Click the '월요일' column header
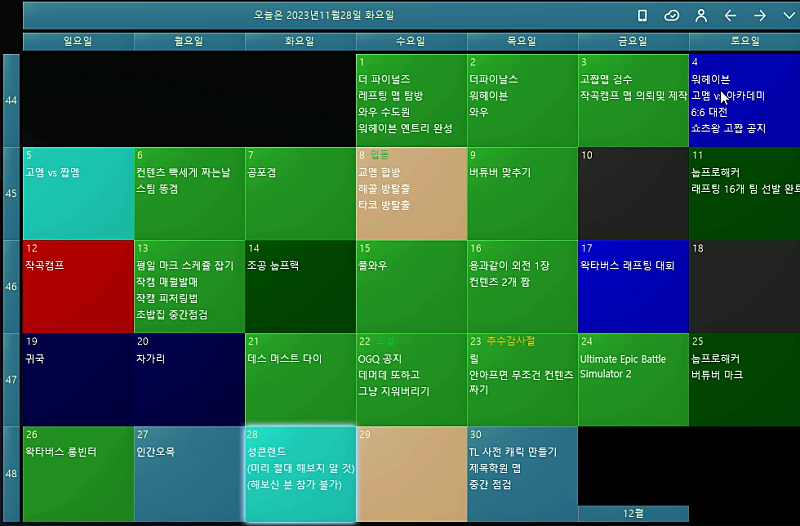Screen dimensions: 800x526 pyautogui.click(x=189, y=41)
